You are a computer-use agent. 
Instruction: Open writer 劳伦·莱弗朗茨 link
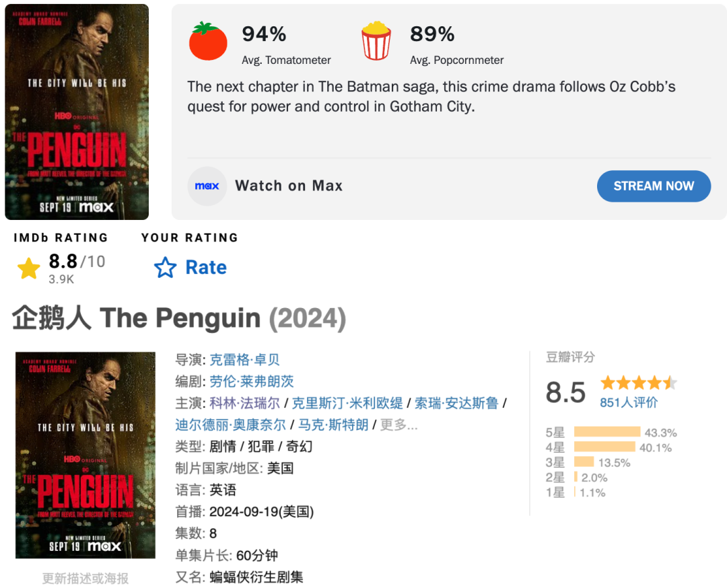(x=252, y=381)
